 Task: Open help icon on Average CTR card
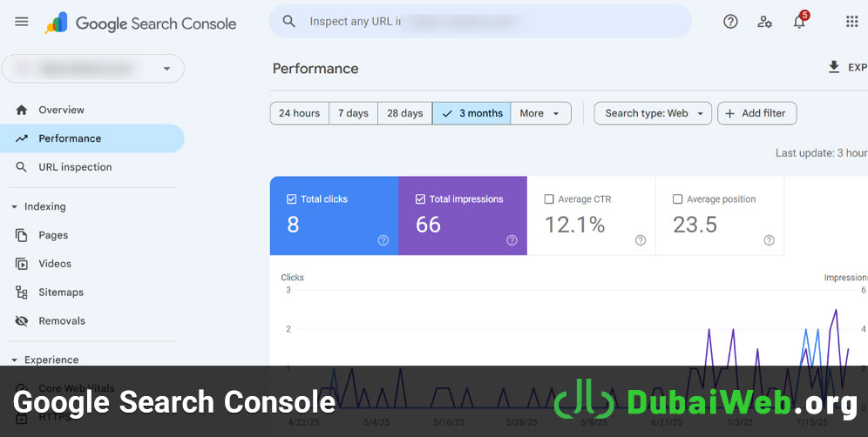641,240
